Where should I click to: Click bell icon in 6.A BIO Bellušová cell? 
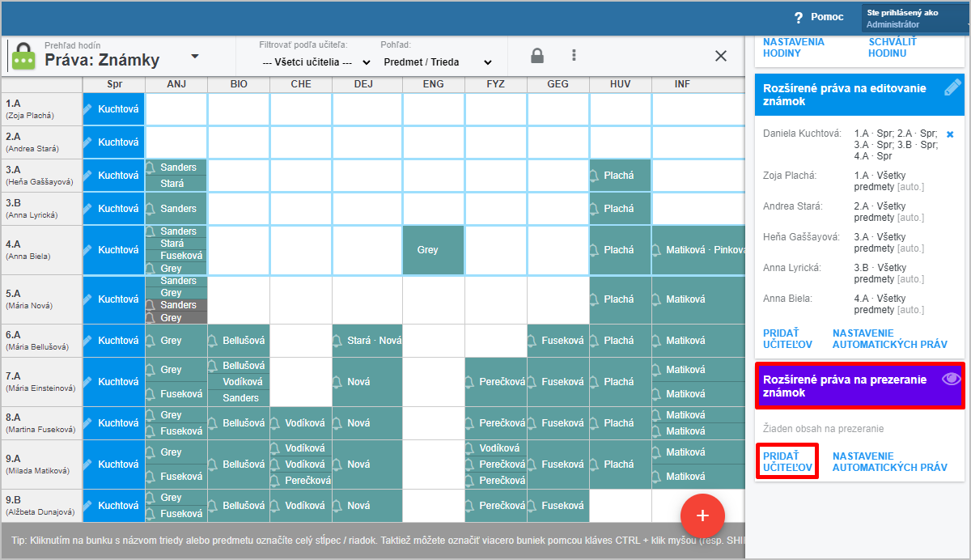[213, 341]
